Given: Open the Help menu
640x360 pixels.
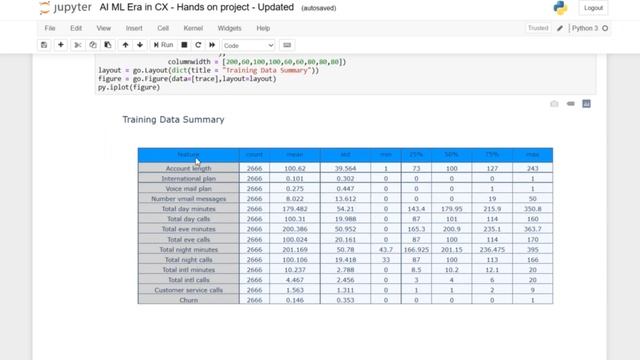Looking at the screenshot, I should [263, 28].
